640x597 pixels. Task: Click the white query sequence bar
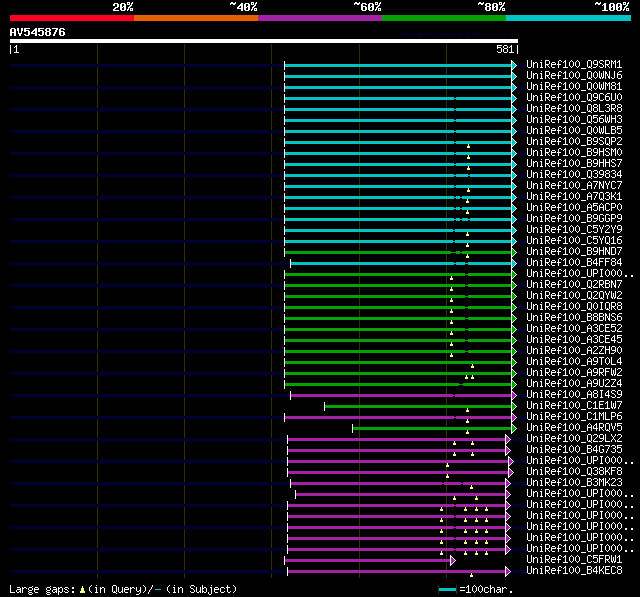(264, 41)
